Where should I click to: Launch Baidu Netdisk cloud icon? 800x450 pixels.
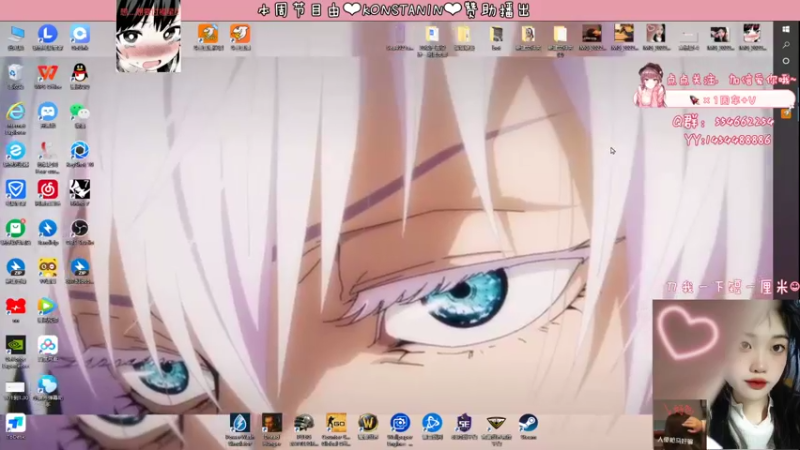(47, 345)
